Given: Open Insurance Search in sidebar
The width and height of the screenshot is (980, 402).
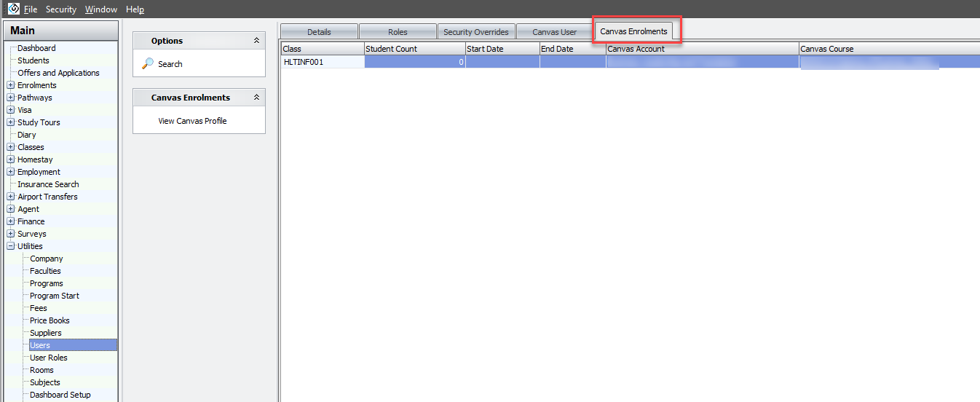Looking at the screenshot, I should (x=48, y=184).
